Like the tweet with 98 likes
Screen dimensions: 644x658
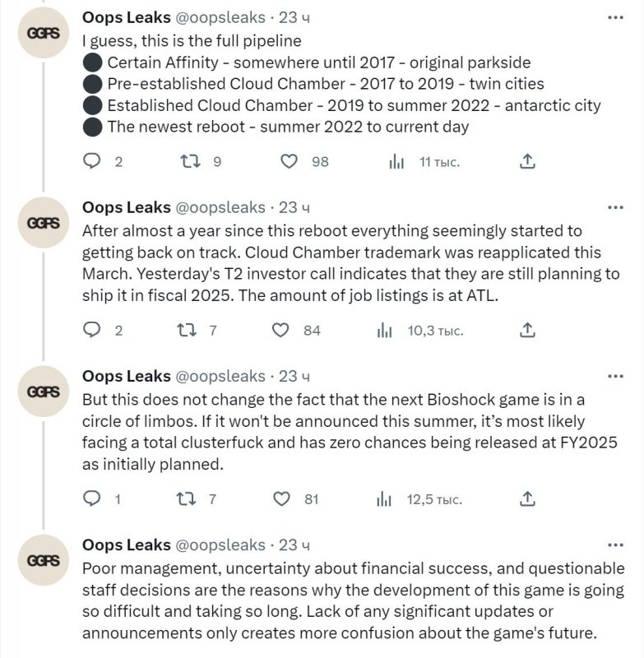[x=289, y=161]
